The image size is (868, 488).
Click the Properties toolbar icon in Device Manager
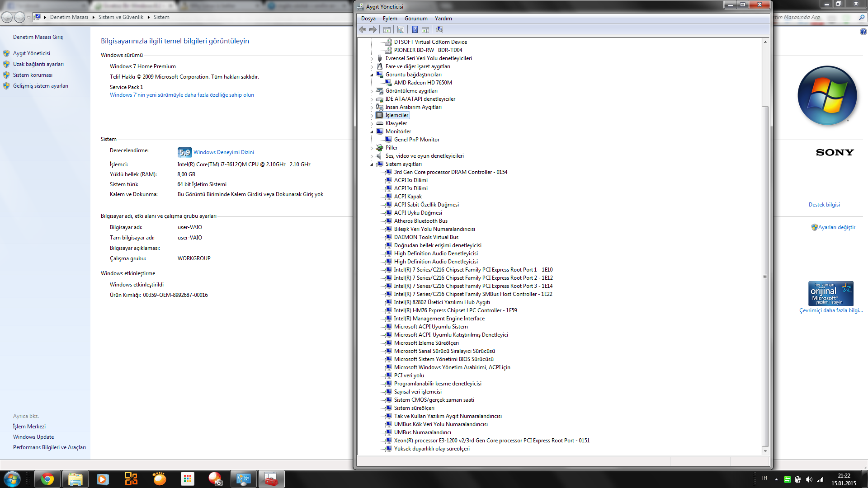click(x=401, y=30)
